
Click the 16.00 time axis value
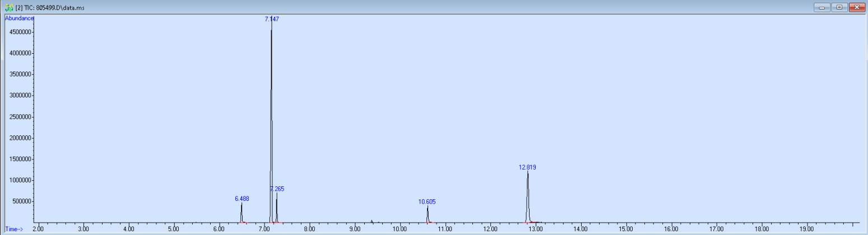[x=671, y=229]
